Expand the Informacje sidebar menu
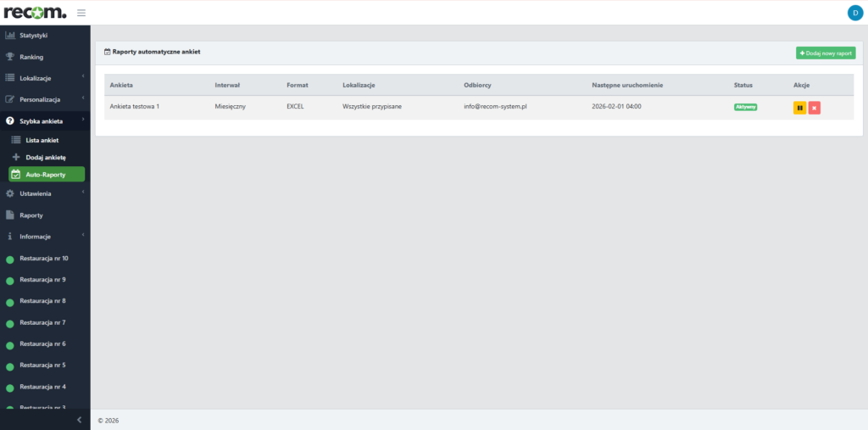Image resolution: width=868 pixels, height=430 pixels. (x=45, y=237)
